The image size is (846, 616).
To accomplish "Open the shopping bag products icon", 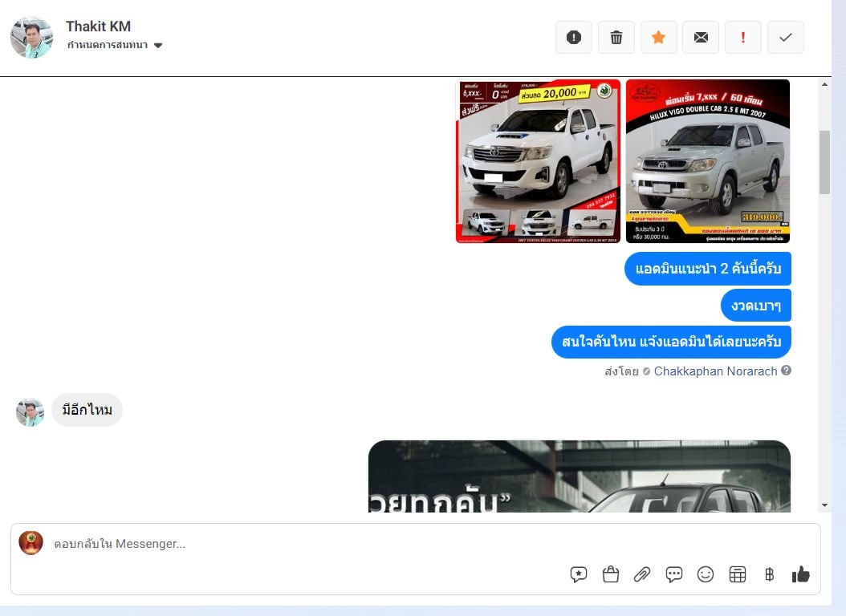I will tap(610, 574).
